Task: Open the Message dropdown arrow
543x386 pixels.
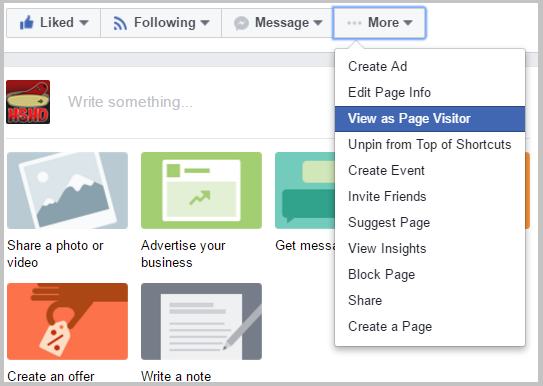Action: coord(318,23)
